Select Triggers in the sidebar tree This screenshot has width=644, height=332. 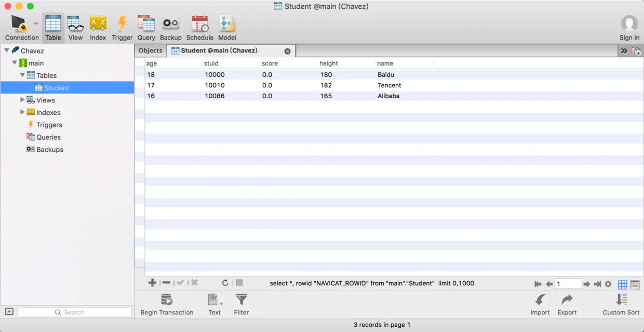tap(49, 125)
